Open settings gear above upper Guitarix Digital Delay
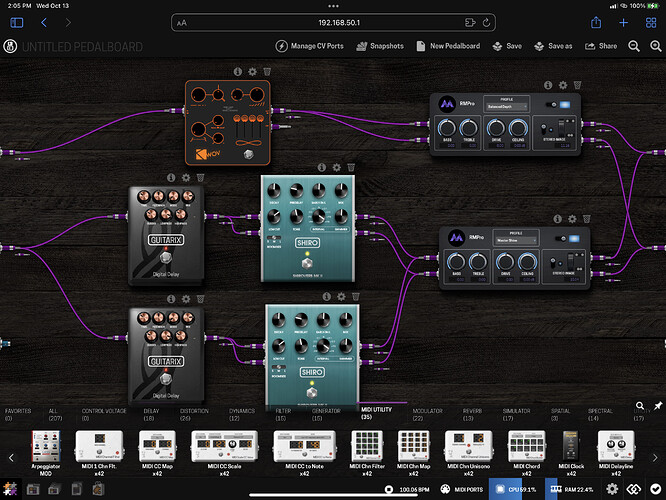666x500 pixels. click(x=186, y=178)
